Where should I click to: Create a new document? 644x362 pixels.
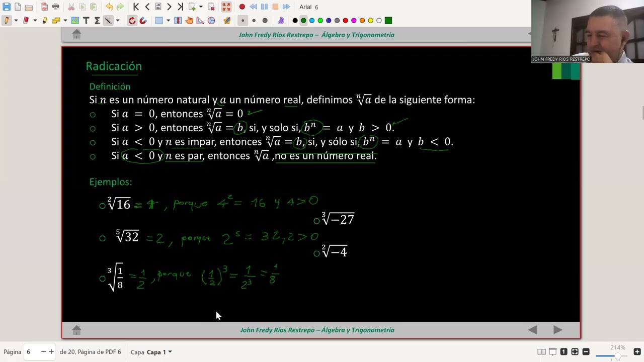point(18,7)
